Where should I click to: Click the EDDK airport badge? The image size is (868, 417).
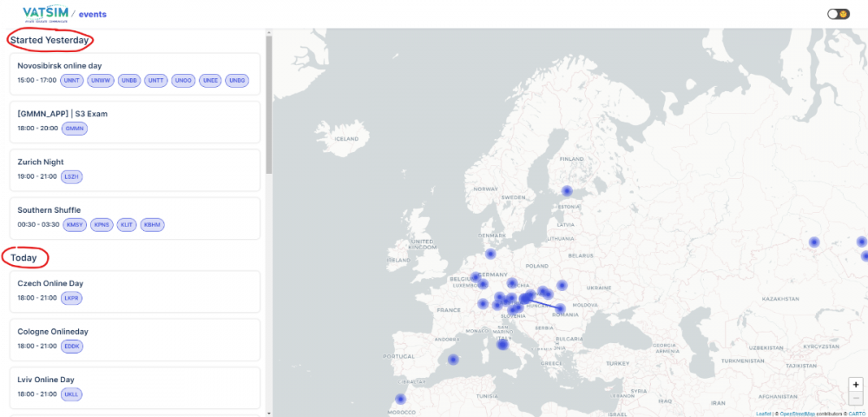point(72,346)
